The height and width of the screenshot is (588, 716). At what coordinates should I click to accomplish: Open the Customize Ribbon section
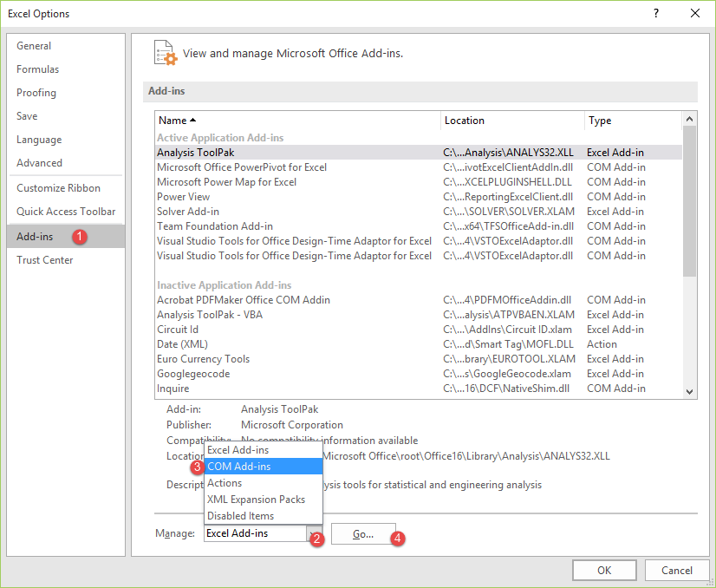click(x=56, y=187)
